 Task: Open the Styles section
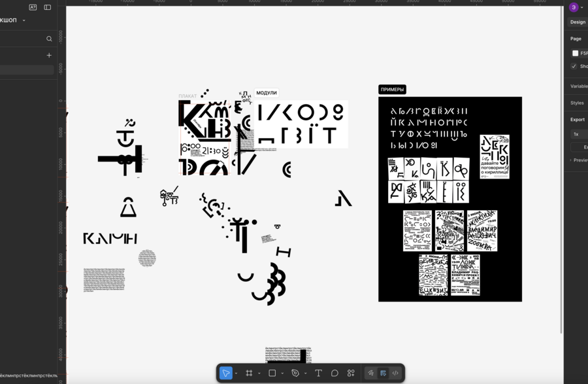577,103
